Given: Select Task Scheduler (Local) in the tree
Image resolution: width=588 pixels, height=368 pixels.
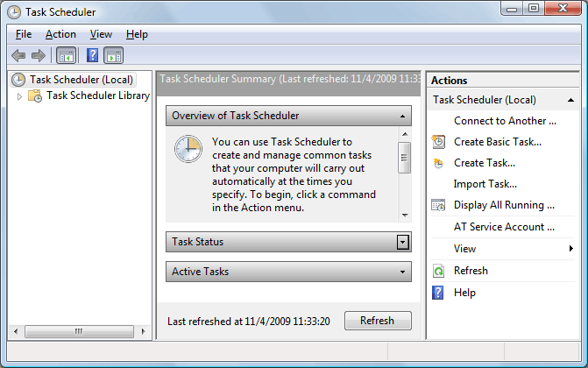Looking at the screenshot, I should [x=81, y=80].
